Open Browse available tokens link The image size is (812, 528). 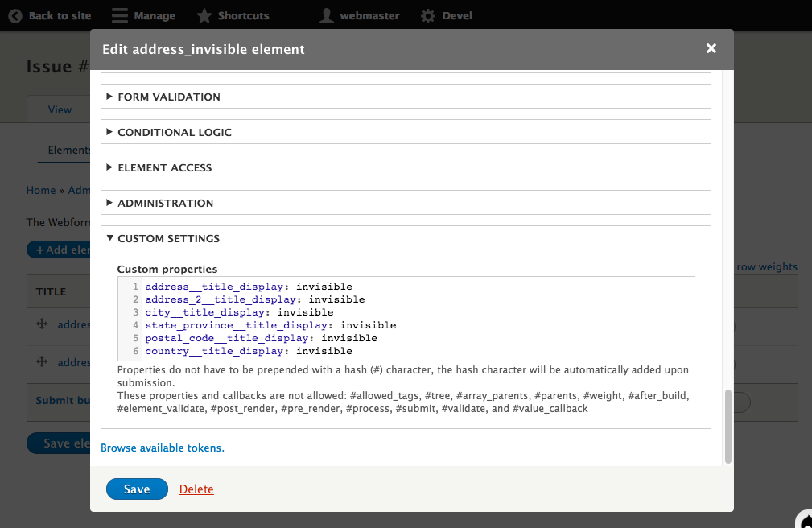coord(162,448)
